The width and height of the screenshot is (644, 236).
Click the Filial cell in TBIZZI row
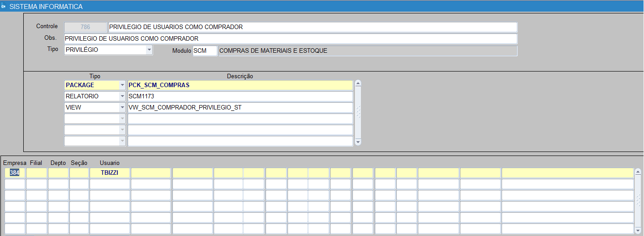click(x=36, y=173)
